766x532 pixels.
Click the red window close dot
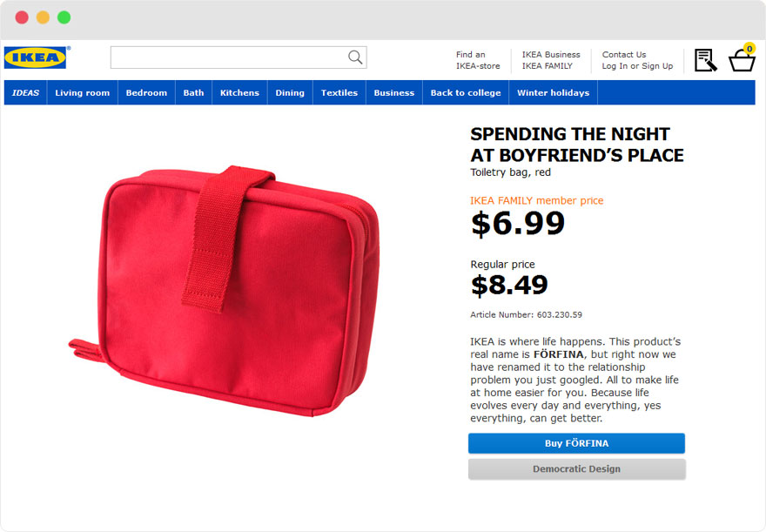pyautogui.click(x=22, y=17)
